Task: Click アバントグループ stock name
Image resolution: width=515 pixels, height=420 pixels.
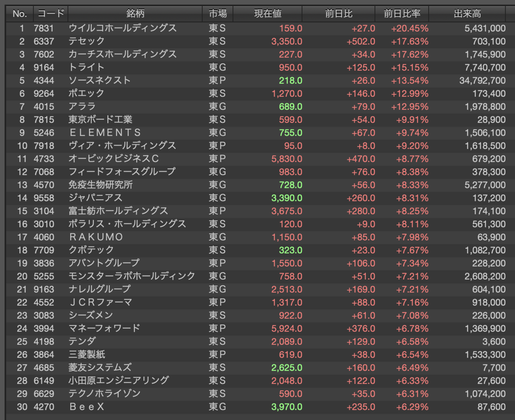Action: 104,263
